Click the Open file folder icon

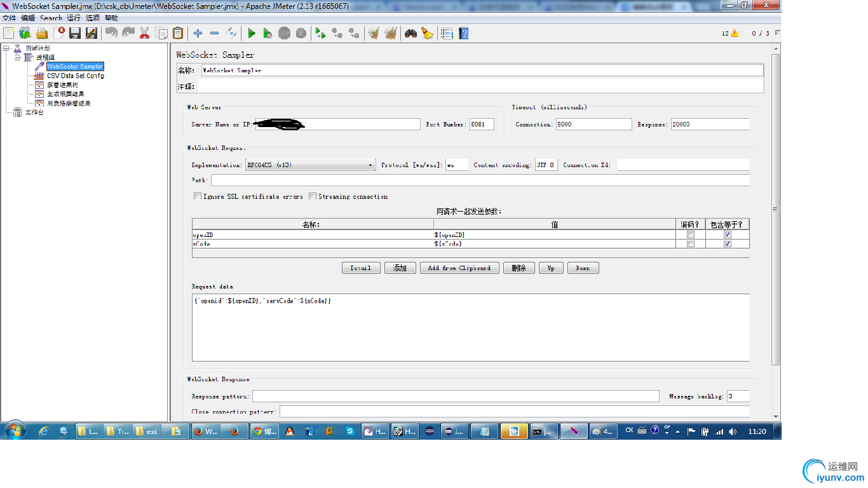pos(42,33)
